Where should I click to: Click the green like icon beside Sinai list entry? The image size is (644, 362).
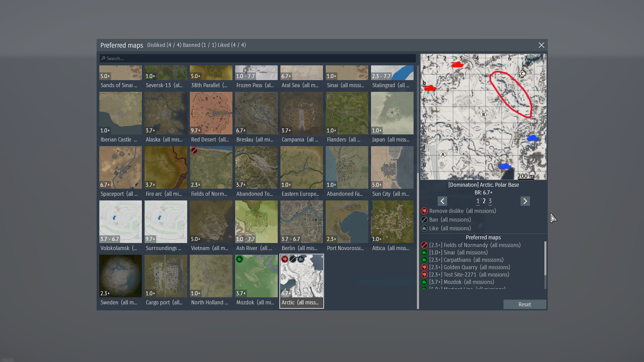424,253
